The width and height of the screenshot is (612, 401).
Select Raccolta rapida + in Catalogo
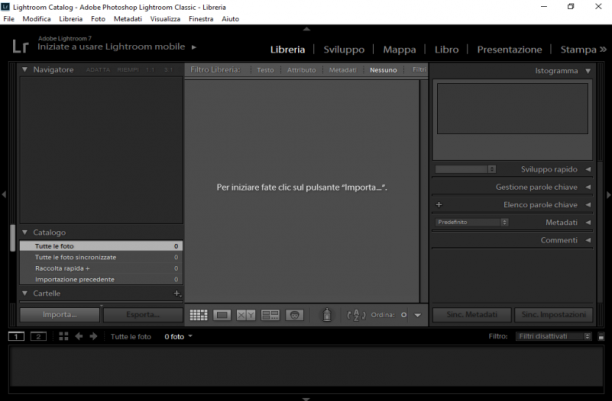coord(101,268)
